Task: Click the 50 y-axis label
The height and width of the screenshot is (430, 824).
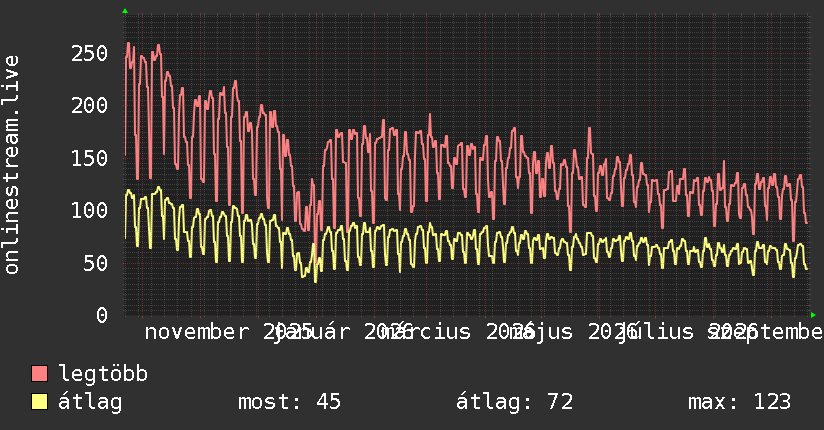Action: tap(96, 263)
